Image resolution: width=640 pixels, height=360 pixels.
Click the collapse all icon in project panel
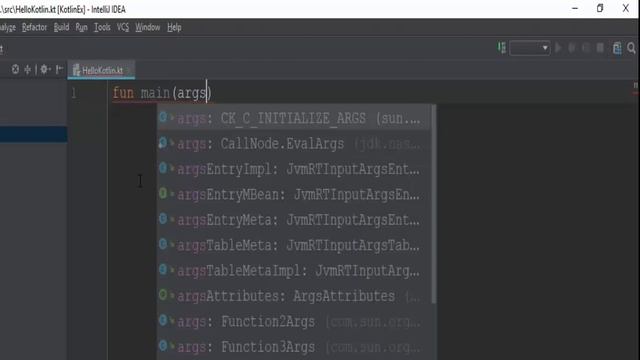tap(27, 69)
